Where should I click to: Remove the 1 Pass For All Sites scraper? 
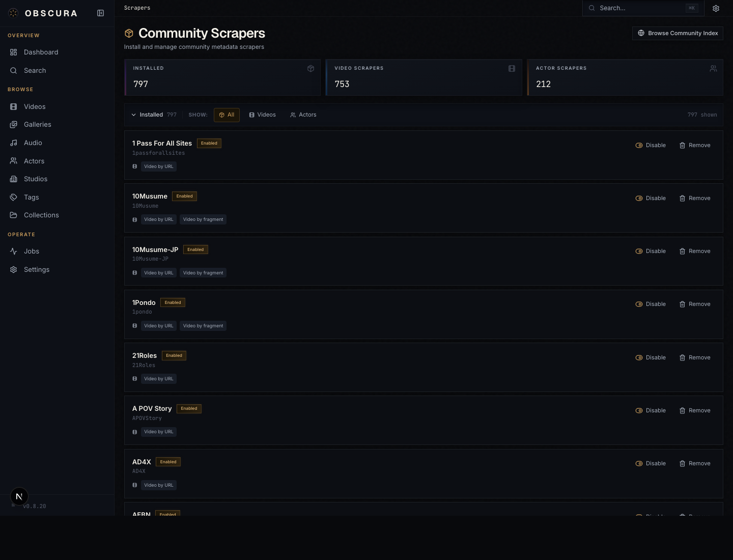pyautogui.click(x=695, y=145)
